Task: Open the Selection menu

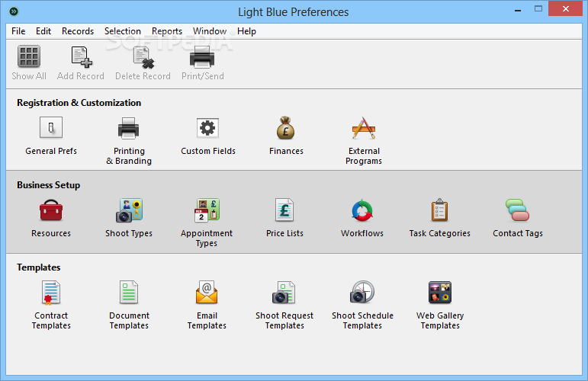Action: [x=123, y=31]
